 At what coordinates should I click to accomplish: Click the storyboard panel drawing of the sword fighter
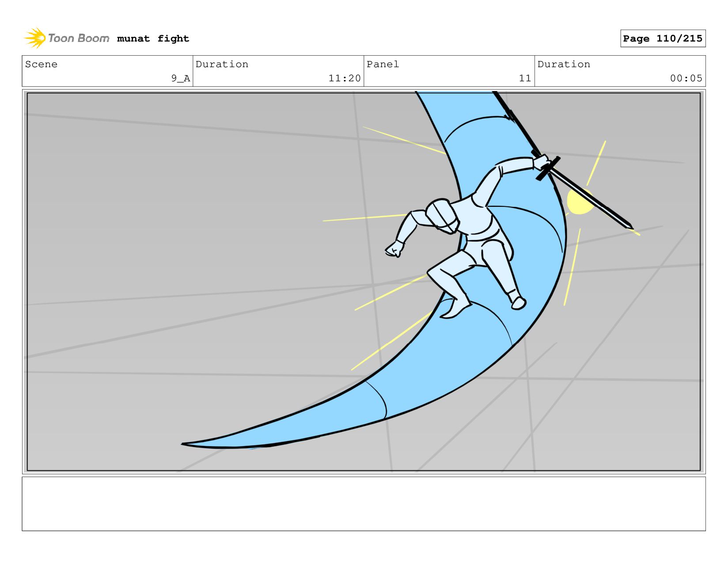[x=364, y=282]
